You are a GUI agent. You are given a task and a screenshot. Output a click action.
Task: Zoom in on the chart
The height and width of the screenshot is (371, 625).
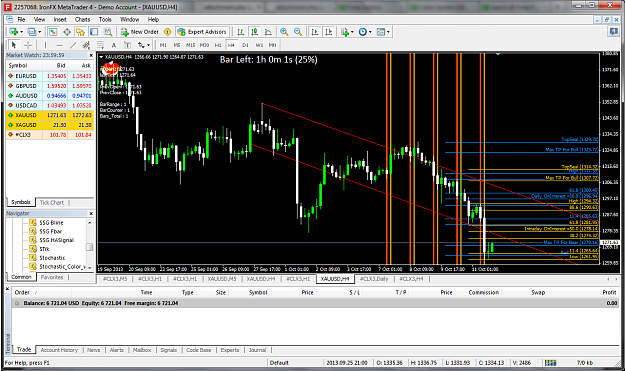(x=284, y=32)
